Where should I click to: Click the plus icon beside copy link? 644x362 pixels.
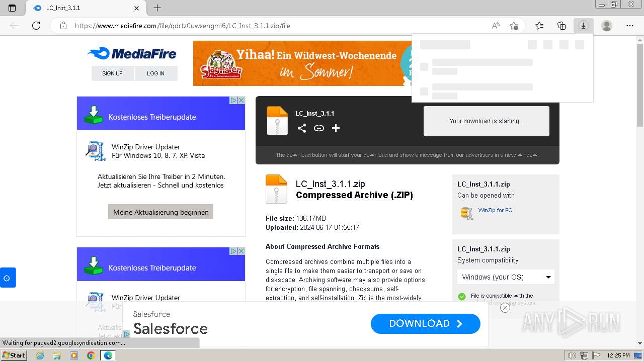336,128
